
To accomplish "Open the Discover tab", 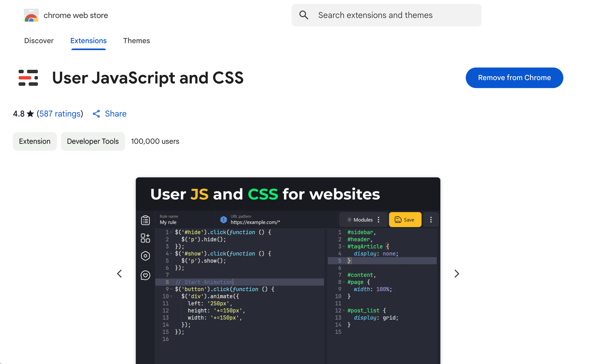I will pyautogui.click(x=39, y=41).
